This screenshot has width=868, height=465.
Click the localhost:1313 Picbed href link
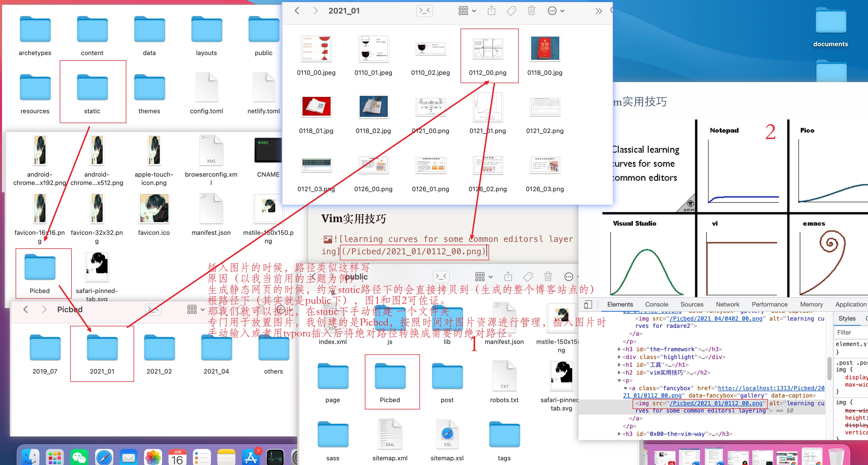tap(771, 388)
